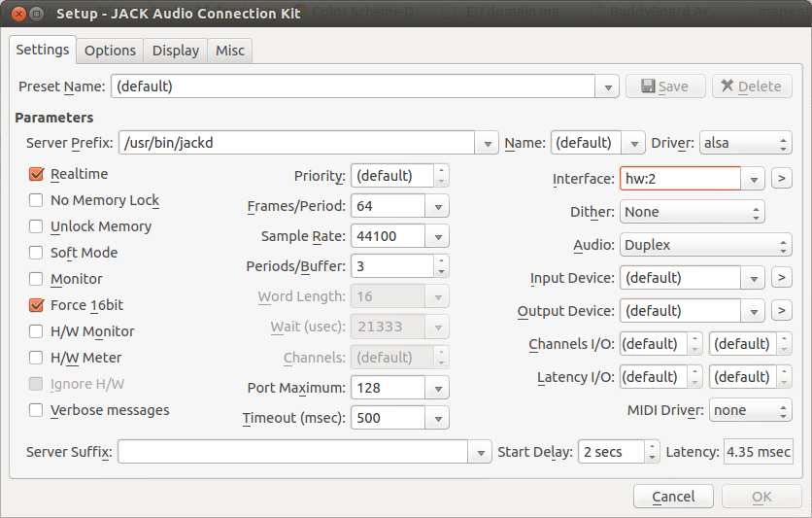Click the OK button
This screenshot has height=518, width=812.
tap(761, 497)
